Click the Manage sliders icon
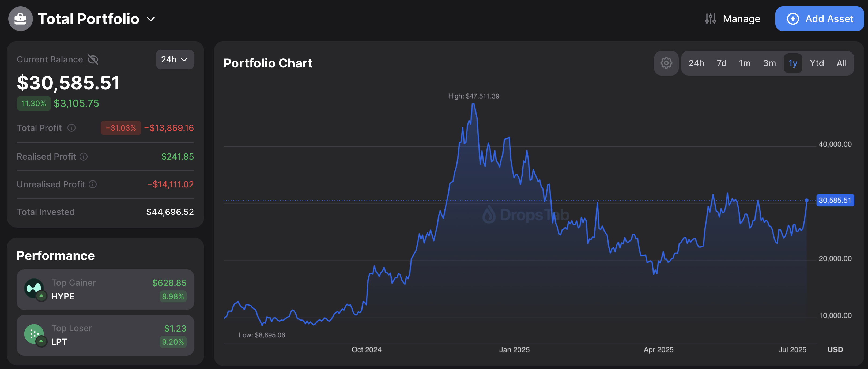This screenshot has height=369, width=868. 710,19
